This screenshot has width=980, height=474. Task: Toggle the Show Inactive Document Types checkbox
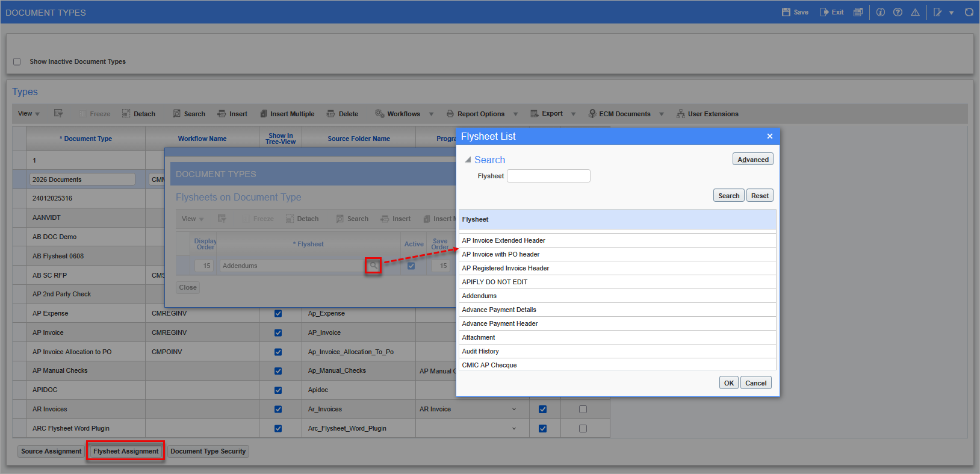(17, 61)
